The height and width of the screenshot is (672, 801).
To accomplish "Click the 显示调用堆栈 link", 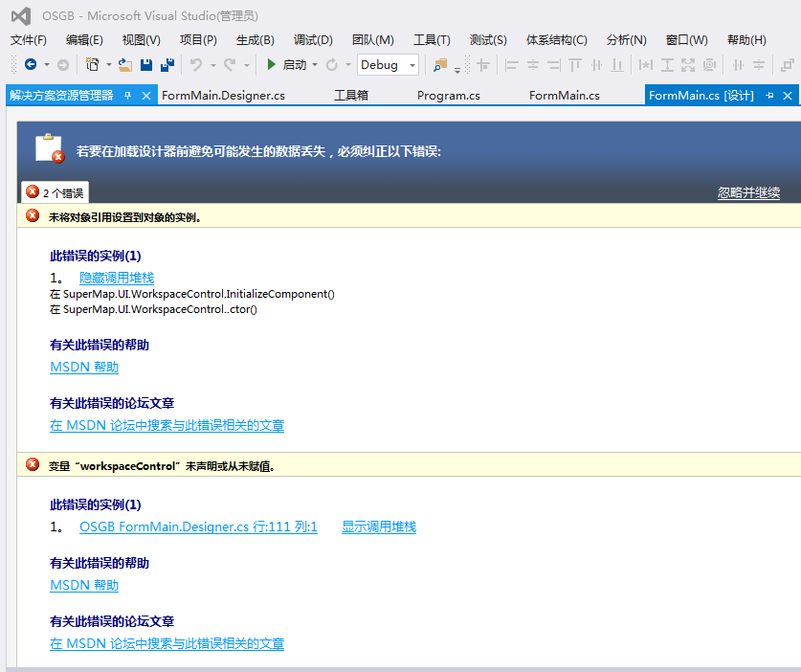I will click(x=379, y=526).
